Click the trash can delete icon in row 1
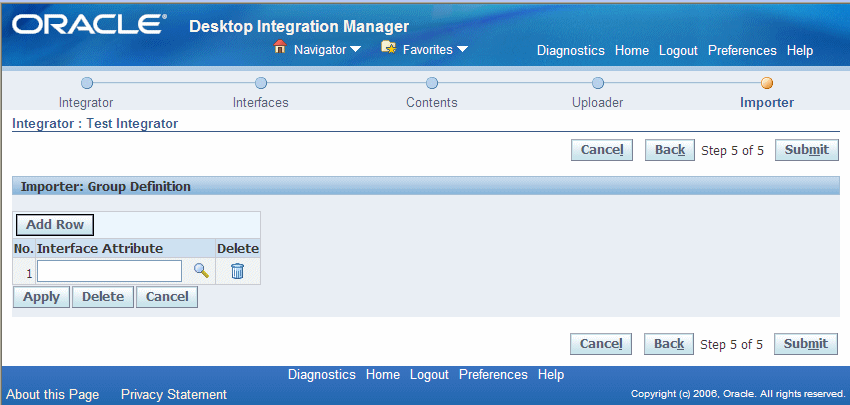Screen dimensions: 850x405 237,271
